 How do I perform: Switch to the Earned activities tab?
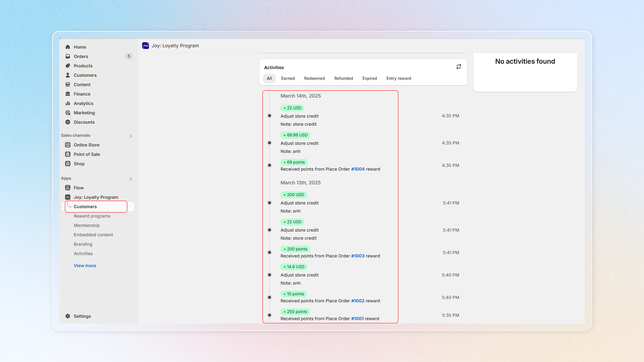tap(288, 78)
